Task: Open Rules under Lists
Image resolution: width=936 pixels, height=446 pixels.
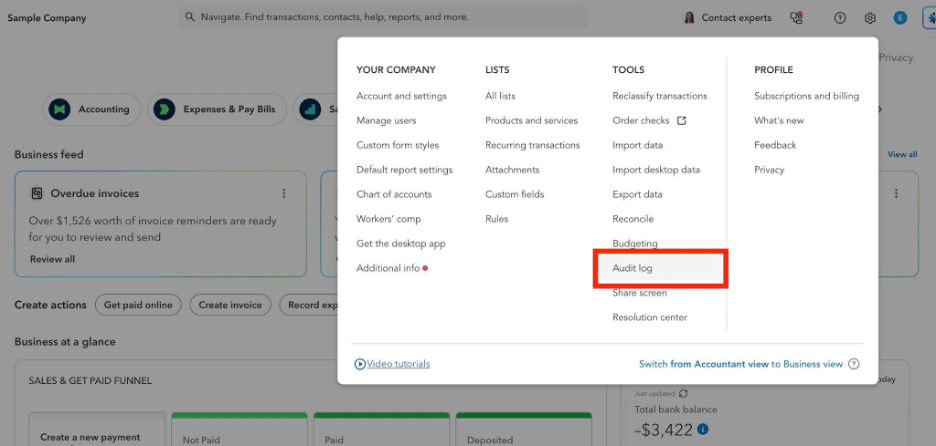Action: tap(497, 219)
